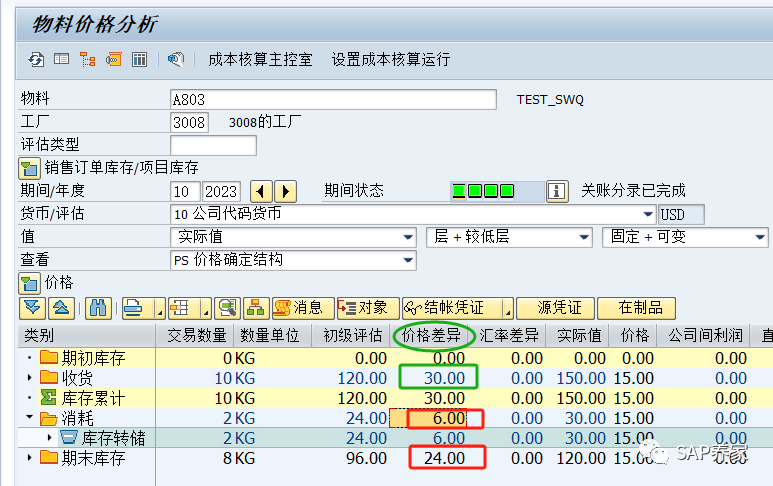This screenshot has width=773, height=486.
Task: Go to the previous period arrow
Action: coord(261,191)
